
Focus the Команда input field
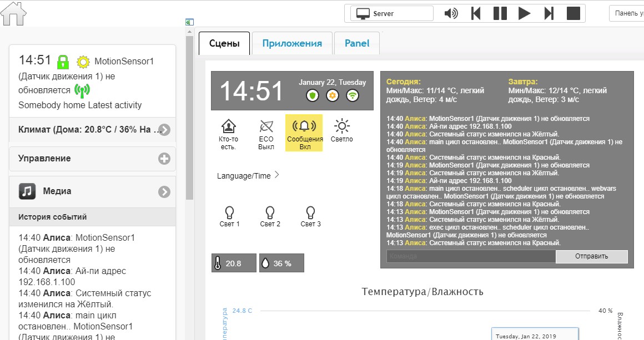(471, 256)
